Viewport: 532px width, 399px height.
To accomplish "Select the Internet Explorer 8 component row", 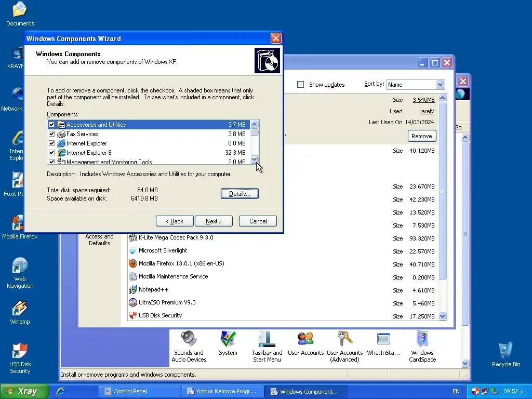I will click(x=149, y=153).
